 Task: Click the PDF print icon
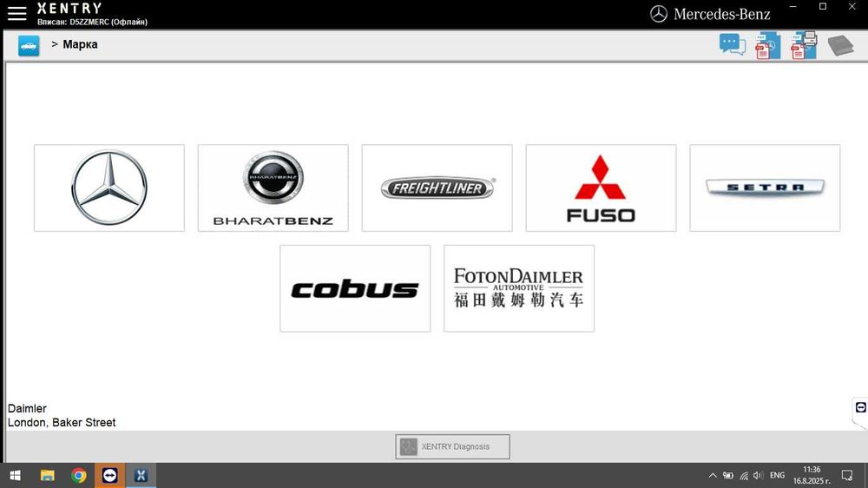pyautogui.click(x=804, y=45)
